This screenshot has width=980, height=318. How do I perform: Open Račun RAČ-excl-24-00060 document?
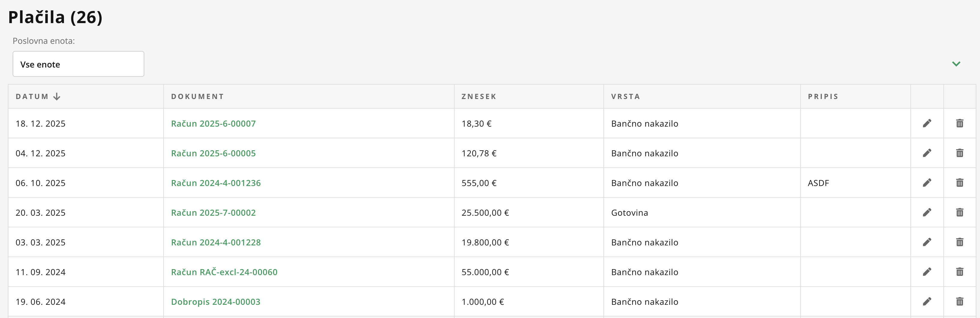[224, 272]
